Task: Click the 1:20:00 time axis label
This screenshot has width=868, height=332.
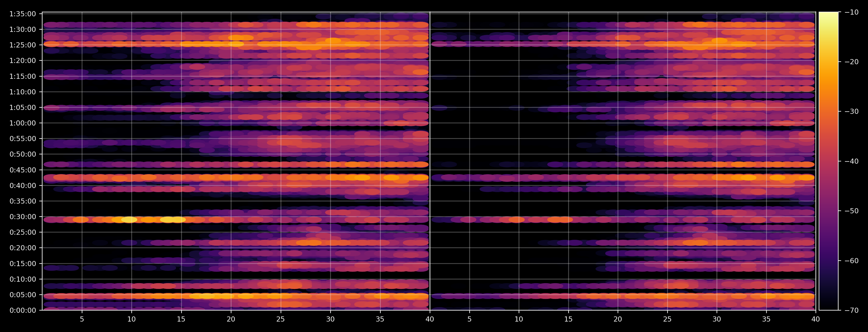Action: (23, 61)
